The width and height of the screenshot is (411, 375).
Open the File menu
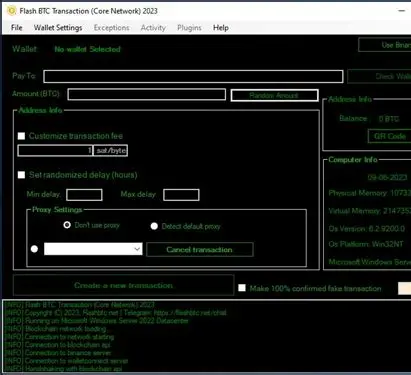point(17,28)
